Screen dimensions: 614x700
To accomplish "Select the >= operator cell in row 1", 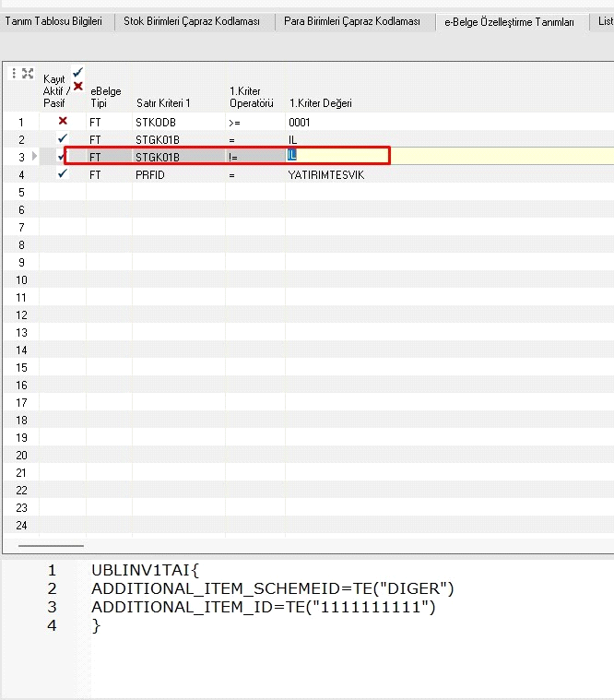I will point(238,122).
